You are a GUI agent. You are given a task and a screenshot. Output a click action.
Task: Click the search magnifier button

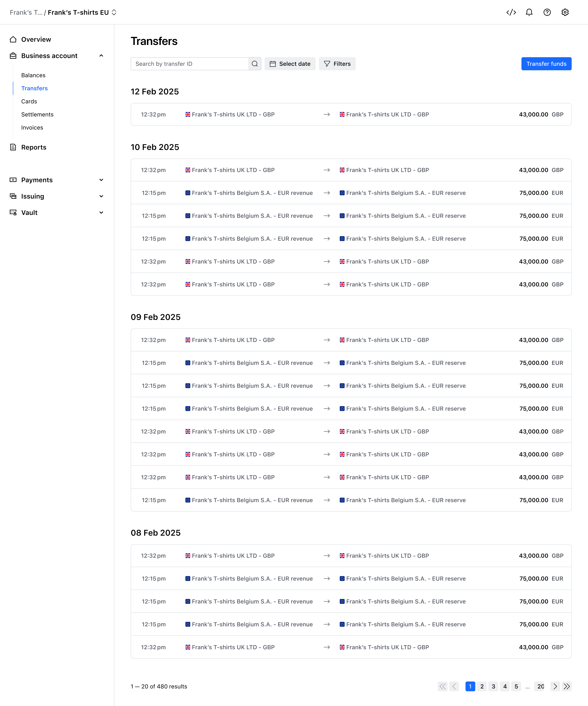tap(255, 64)
